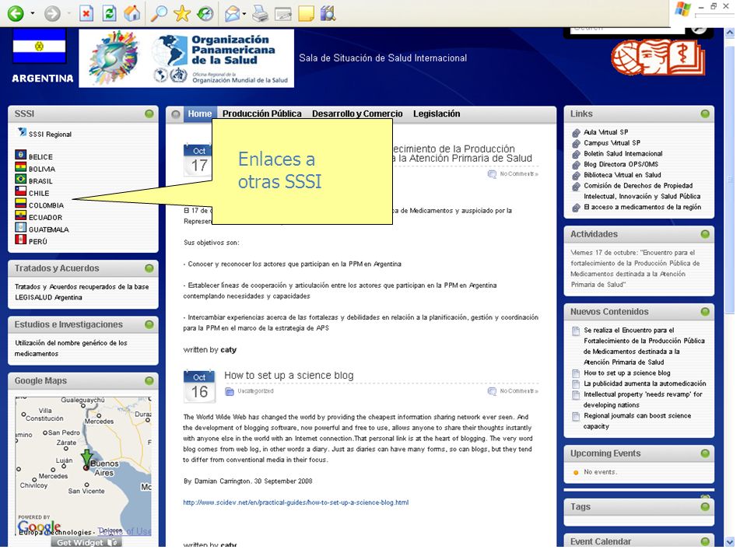Open 'Regional journals can boost science capacity' link

point(637,422)
